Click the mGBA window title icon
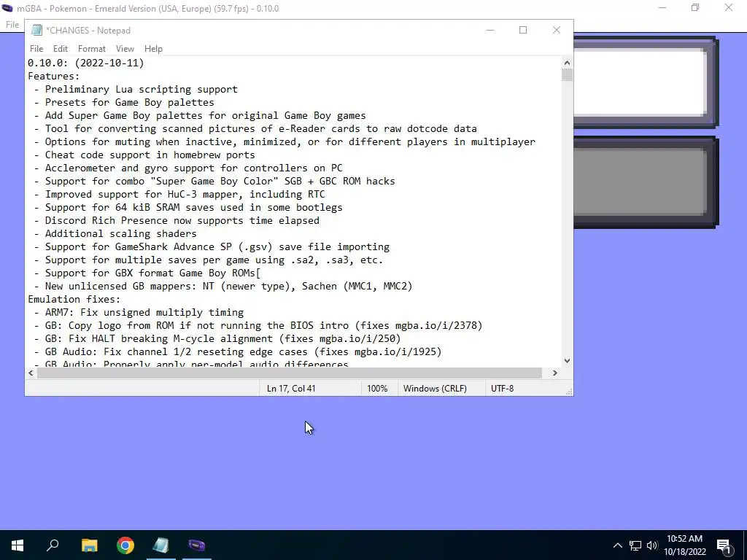This screenshot has height=560, width=747. pyautogui.click(x=7, y=8)
